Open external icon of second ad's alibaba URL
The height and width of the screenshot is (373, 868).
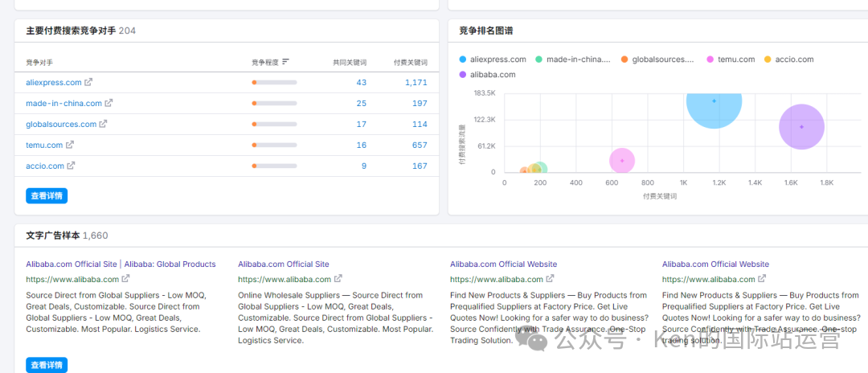coord(338,278)
